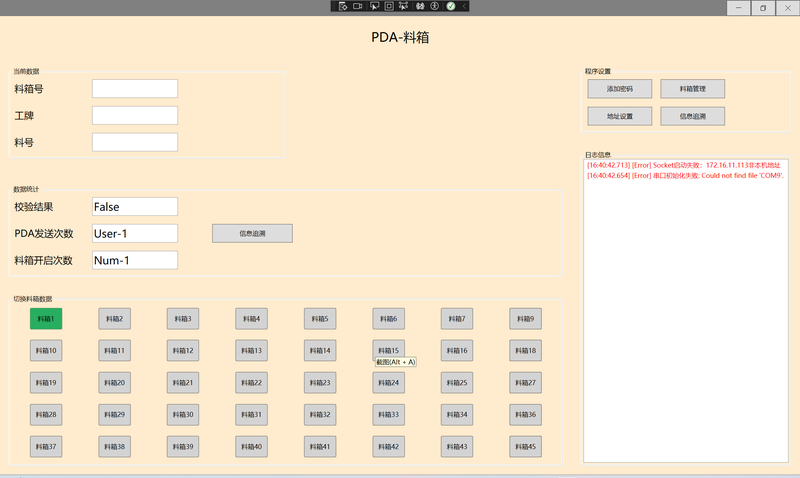Switch to 料箱24
Image resolution: width=800 pixels, height=478 pixels.
(x=389, y=383)
